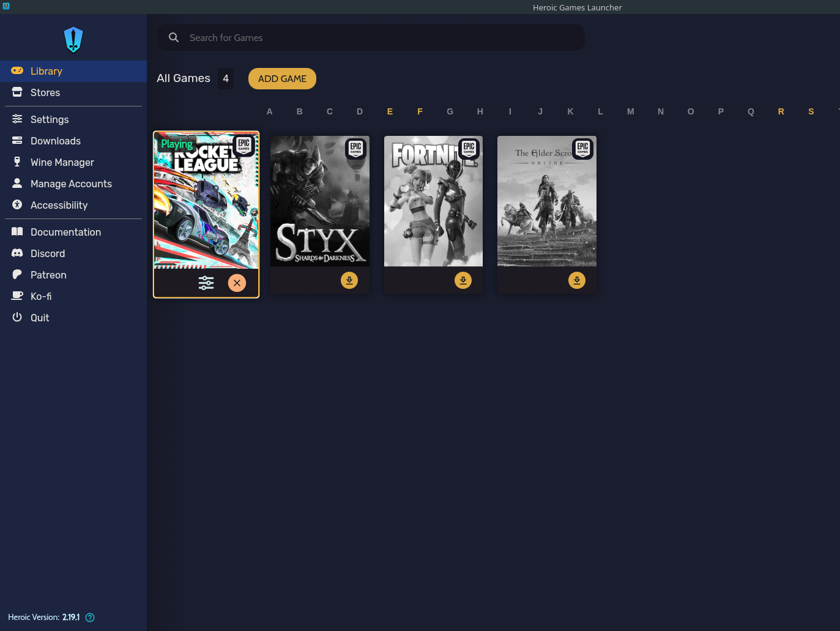Click the search magnifier icon
This screenshot has height=631, width=840.
(x=174, y=37)
